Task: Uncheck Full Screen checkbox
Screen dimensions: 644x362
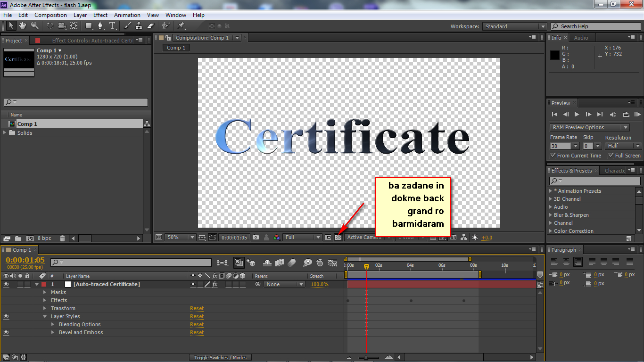Action: pyautogui.click(x=611, y=156)
